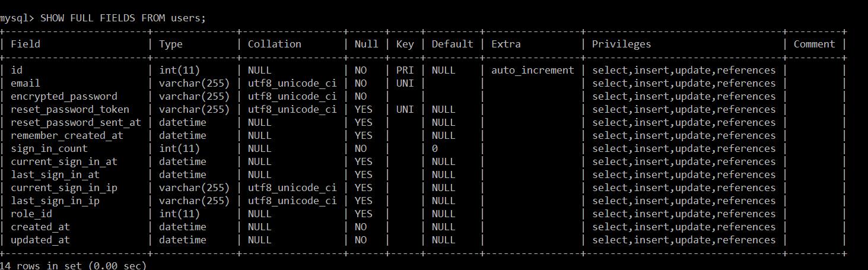Click the current_sign_in_ip field name
The width and height of the screenshot is (868, 270).
[x=64, y=188]
